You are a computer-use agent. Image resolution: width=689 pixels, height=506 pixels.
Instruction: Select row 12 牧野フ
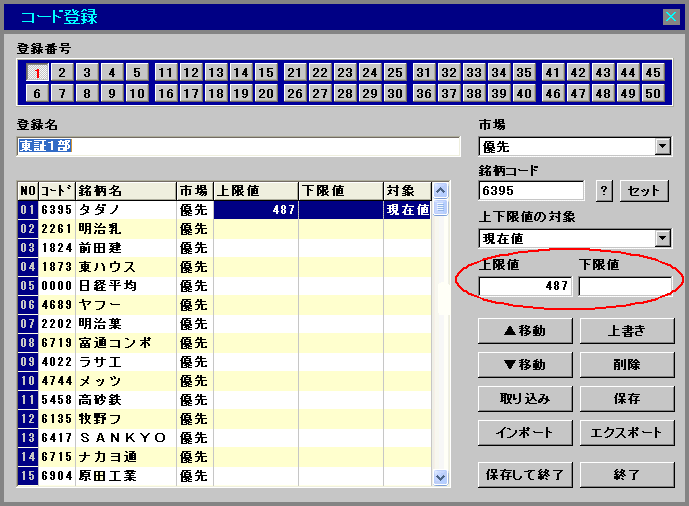click(x=224, y=419)
